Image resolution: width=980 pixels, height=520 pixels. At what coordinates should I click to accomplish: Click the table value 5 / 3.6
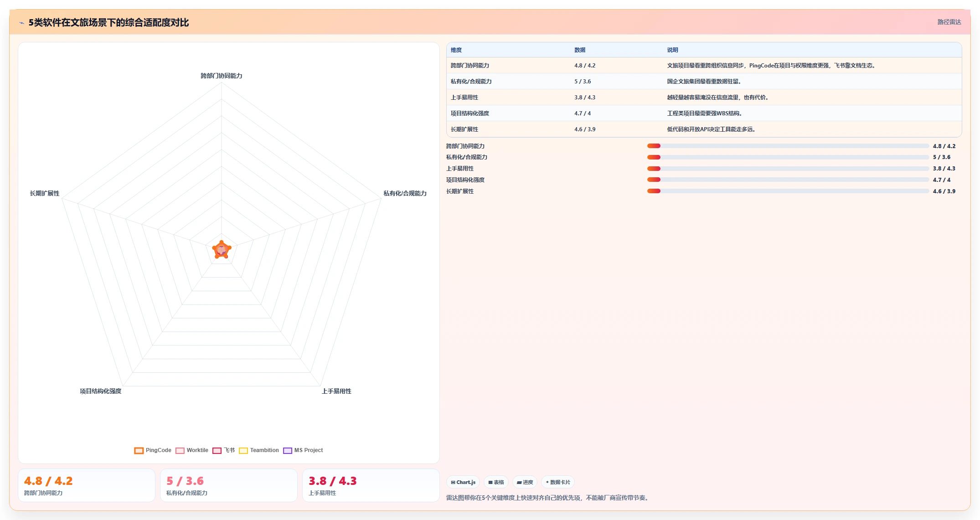pyautogui.click(x=583, y=82)
